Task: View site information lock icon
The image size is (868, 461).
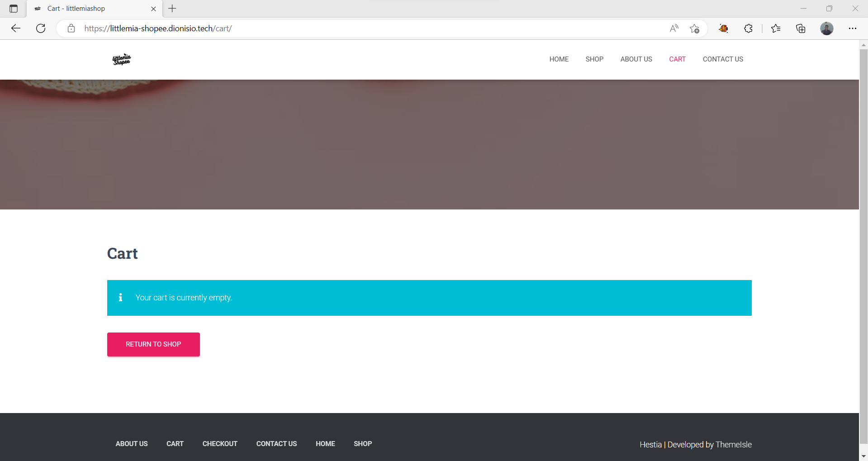Action: (71, 29)
